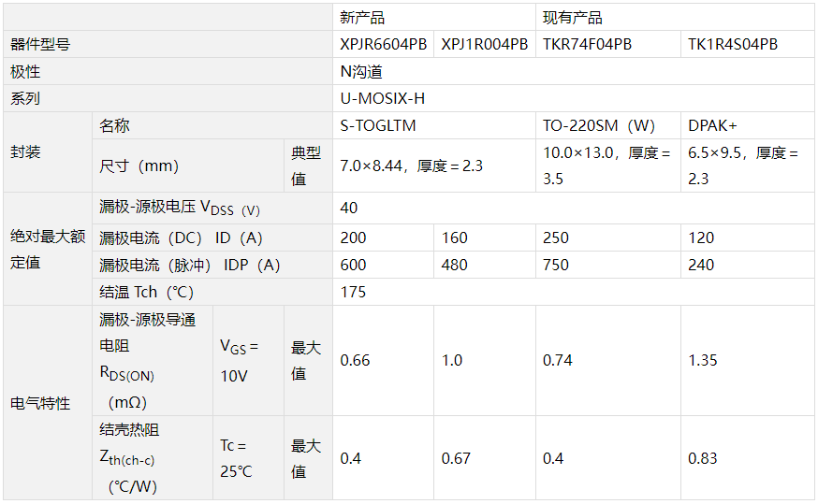Viewport: 818px width, 504px height.
Task: Click the 175 junction temperature cell
Action: [x=574, y=292]
